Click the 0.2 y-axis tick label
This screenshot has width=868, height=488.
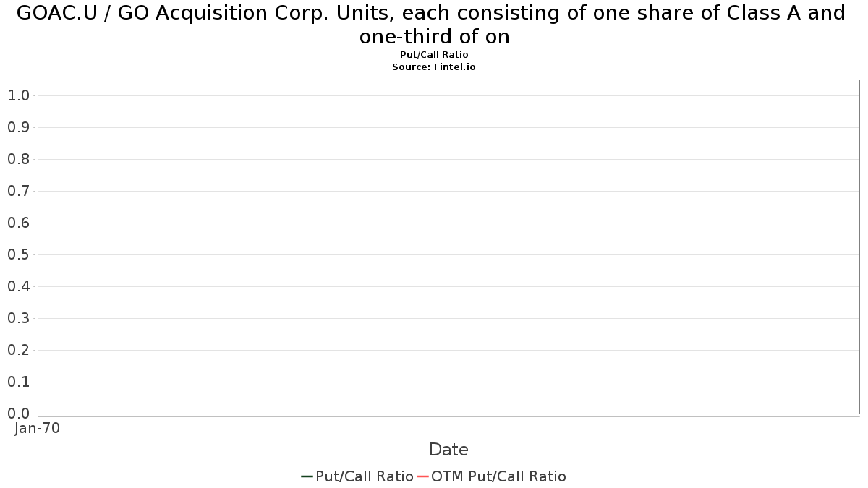tap(18, 350)
